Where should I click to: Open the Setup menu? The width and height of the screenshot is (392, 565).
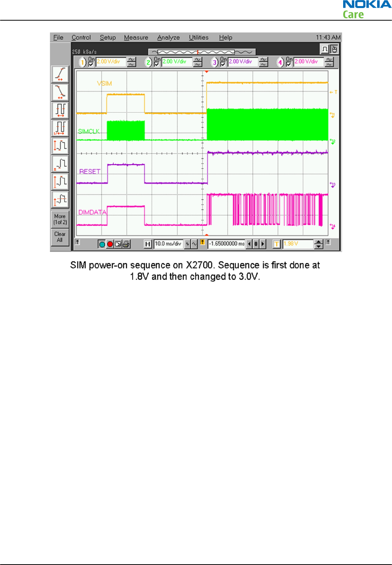click(108, 37)
